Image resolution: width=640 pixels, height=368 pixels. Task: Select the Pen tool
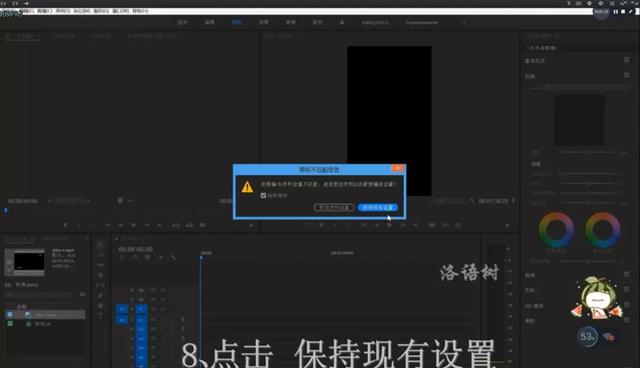pyautogui.click(x=100, y=295)
